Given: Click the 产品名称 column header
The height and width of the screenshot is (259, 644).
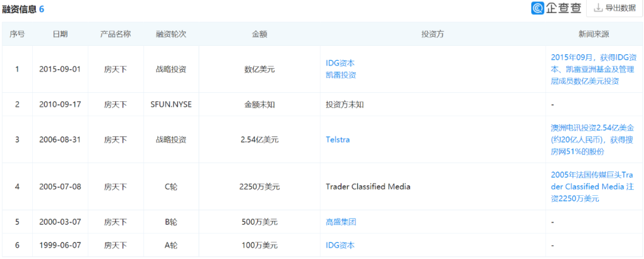Looking at the screenshot, I should 116,35.
